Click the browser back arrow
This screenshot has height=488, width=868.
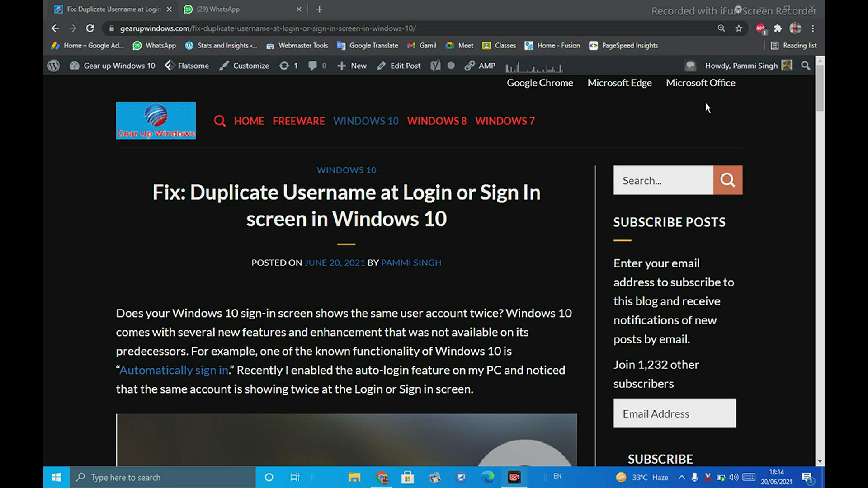55,28
